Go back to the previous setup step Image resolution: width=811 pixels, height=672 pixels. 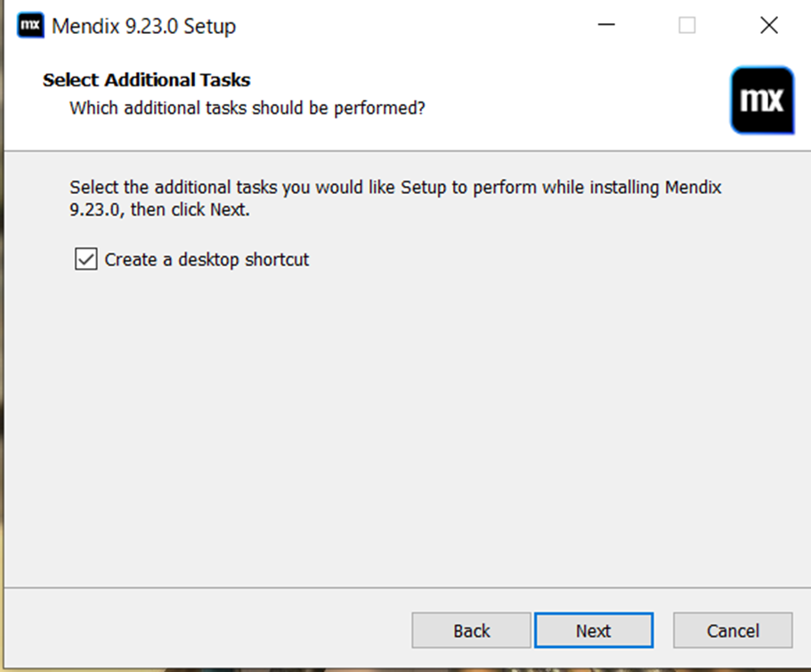tap(471, 630)
